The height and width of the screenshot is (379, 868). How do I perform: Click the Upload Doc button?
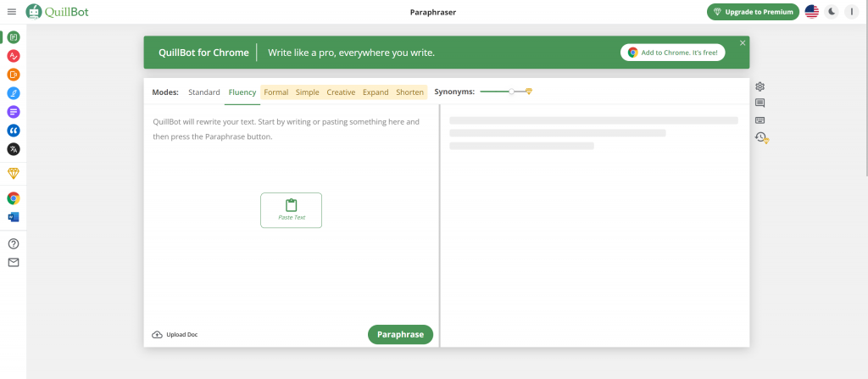pos(175,335)
